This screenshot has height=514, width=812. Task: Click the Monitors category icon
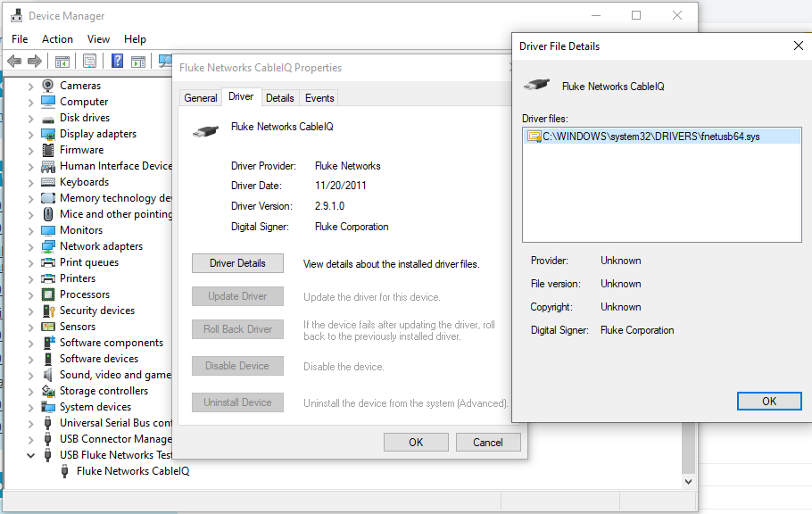[x=48, y=230]
